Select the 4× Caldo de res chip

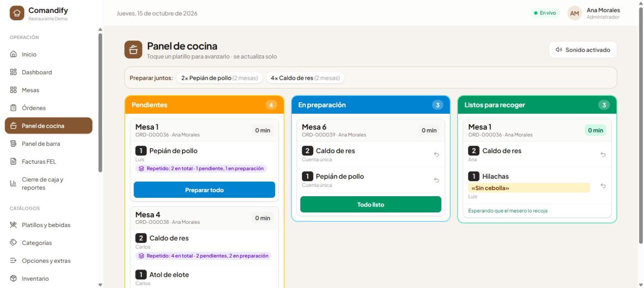click(305, 78)
